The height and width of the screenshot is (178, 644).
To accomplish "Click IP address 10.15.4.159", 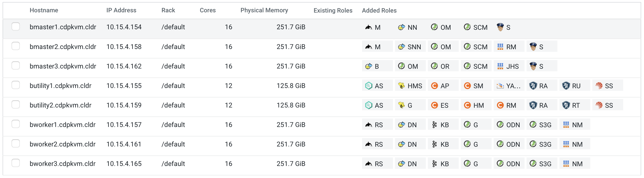I will [x=124, y=105].
